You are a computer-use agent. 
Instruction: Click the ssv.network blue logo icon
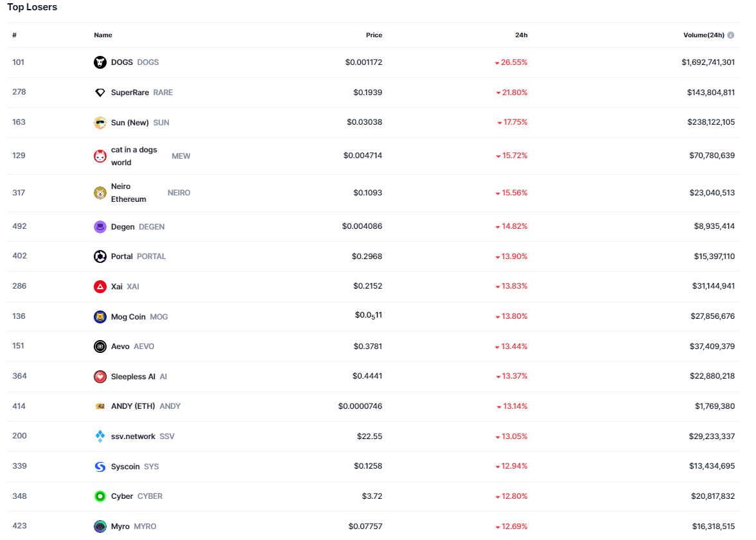(100, 437)
